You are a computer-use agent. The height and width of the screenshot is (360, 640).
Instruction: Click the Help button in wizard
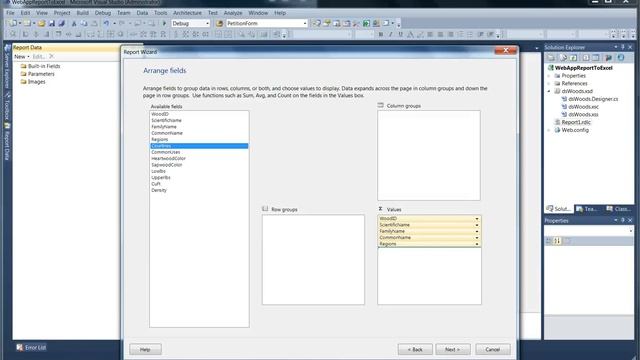(145, 349)
